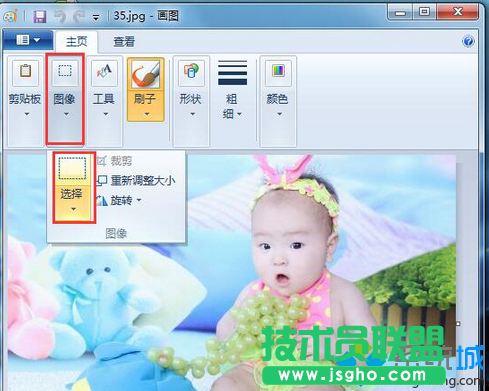This screenshot has height=391, width=489.
Task: Expand the 颜色 group dropdown arrow
Action: pyautogui.click(x=279, y=114)
